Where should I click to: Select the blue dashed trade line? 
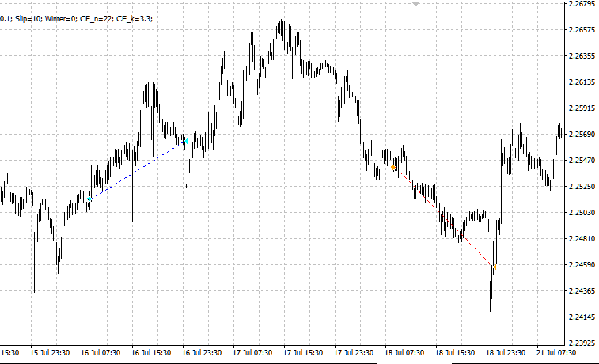tap(138, 171)
